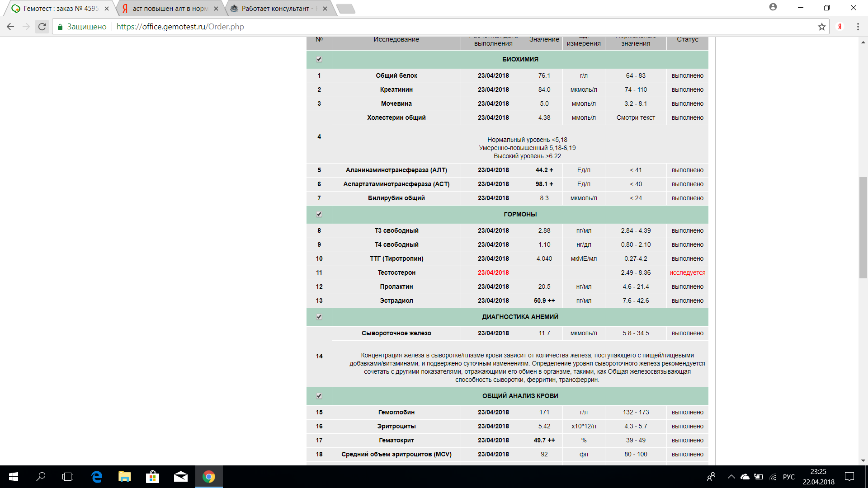Click the page vertical scrollbar thumb
The image size is (868, 488).
click(863, 227)
